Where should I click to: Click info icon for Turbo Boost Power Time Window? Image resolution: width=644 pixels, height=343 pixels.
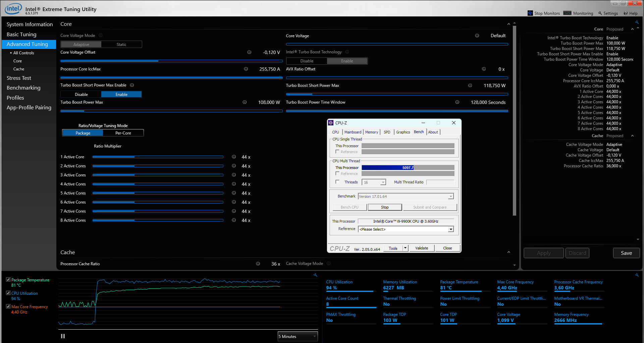(x=457, y=102)
